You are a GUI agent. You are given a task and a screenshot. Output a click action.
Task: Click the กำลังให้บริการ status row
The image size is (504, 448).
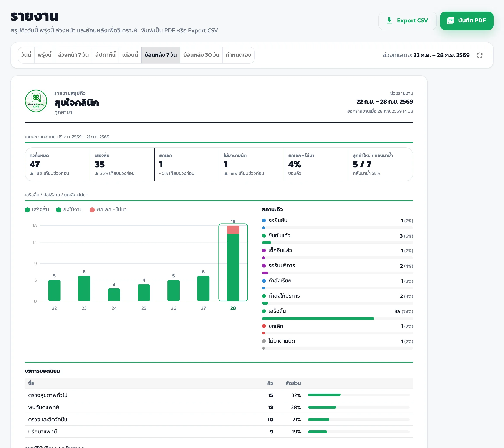[x=337, y=299]
